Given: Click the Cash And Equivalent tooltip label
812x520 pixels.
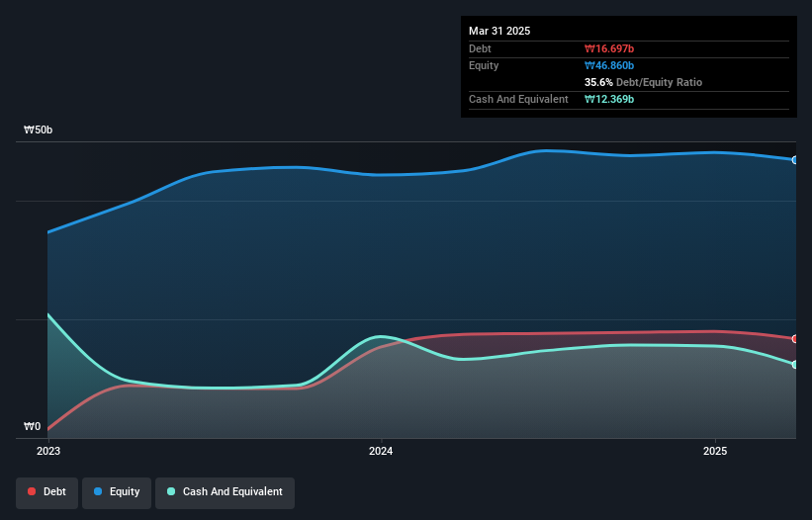Looking at the screenshot, I should [518, 99].
